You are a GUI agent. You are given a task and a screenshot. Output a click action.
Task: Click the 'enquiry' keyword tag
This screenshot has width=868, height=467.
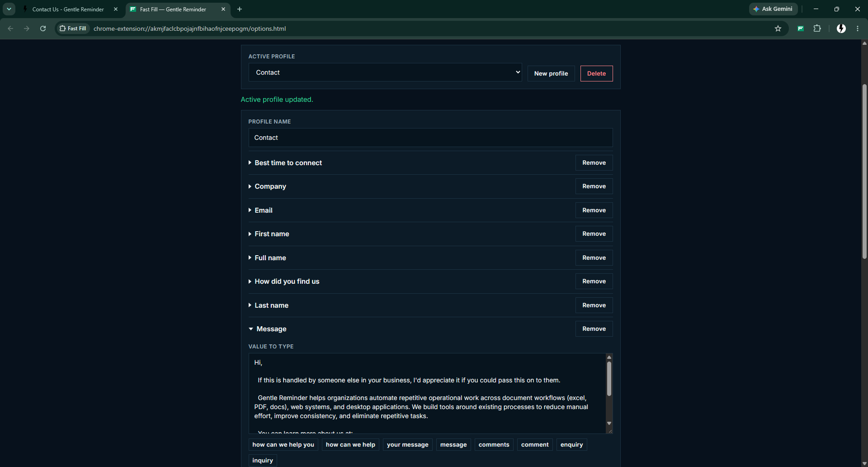[x=571, y=445]
